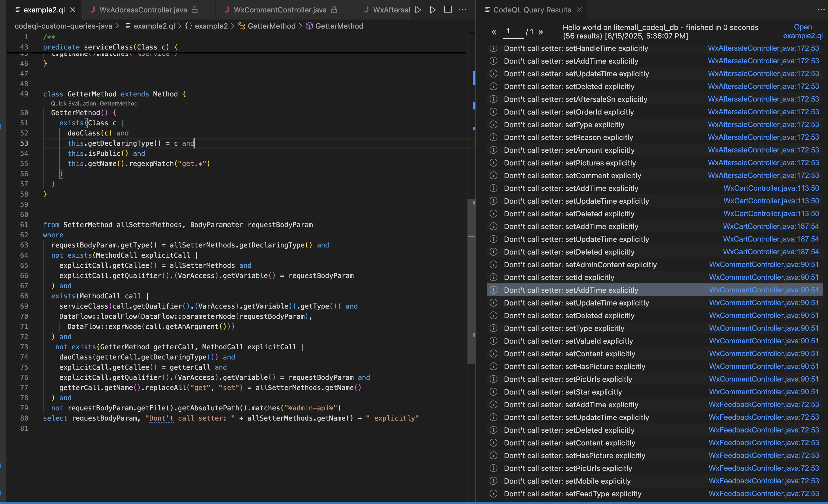
Task: Go to next results page arrow
Action: click(541, 32)
